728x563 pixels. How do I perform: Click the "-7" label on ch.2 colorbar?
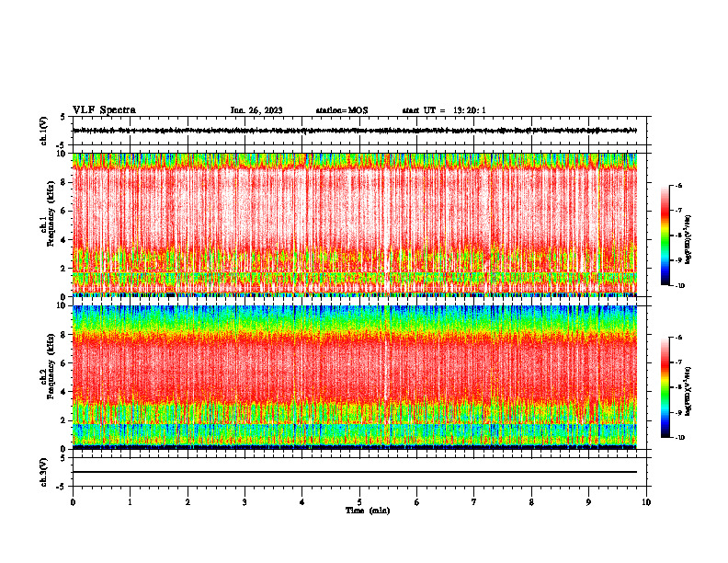pos(678,362)
